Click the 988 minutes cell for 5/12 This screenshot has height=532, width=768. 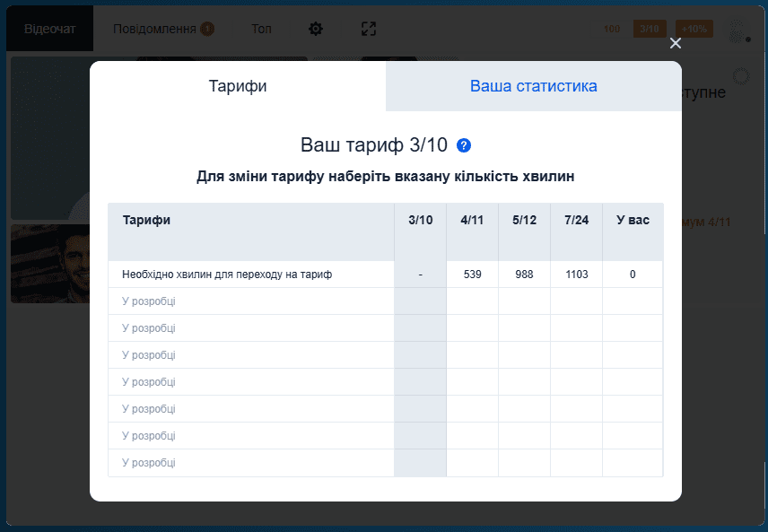point(523,274)
